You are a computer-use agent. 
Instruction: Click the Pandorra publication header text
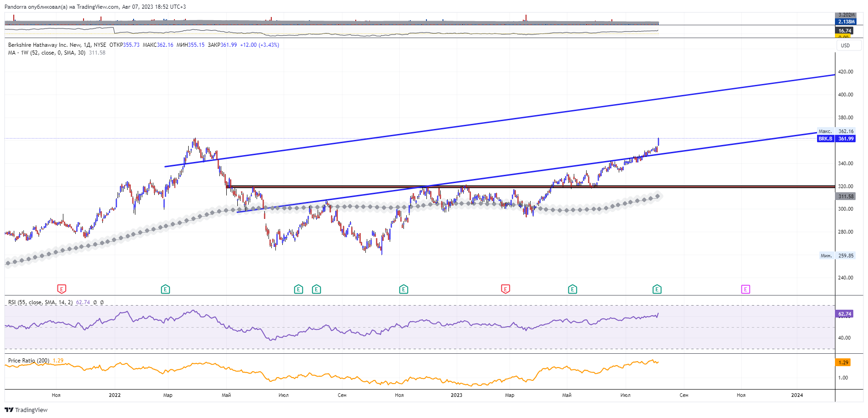click(x=95, y=7)
